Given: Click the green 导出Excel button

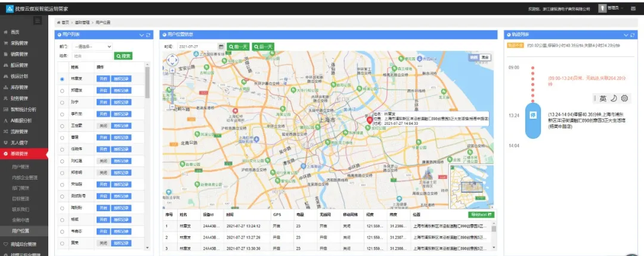Looking at the screenshot, I should point(481,214).
